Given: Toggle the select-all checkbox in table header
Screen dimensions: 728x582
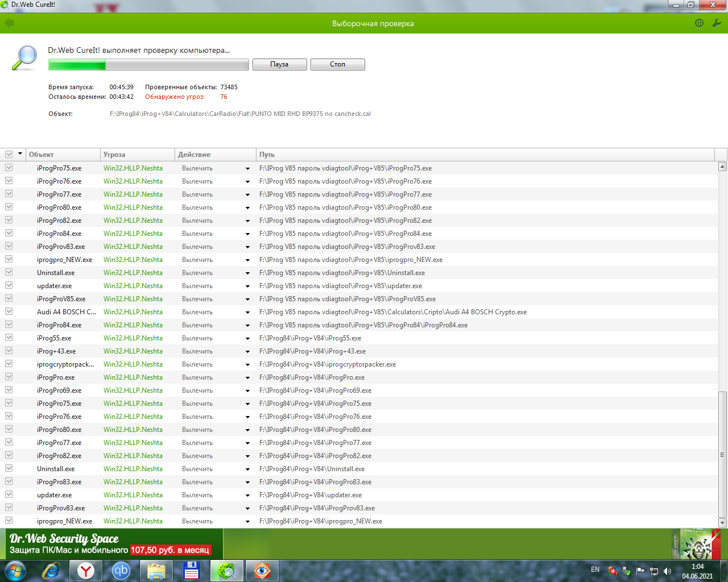Looking at the screenshot, I should click(x=9, y=155).
